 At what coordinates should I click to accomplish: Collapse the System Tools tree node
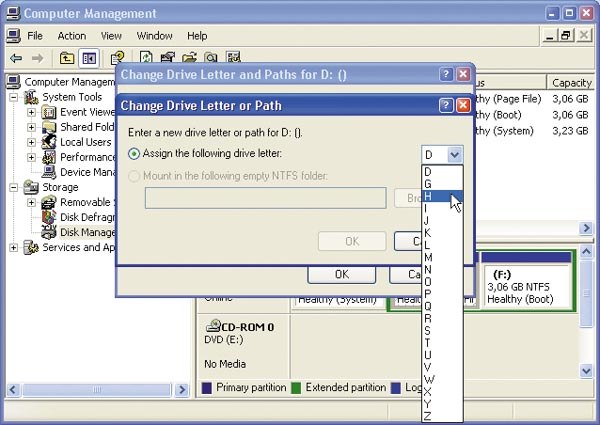click(15, 97)
